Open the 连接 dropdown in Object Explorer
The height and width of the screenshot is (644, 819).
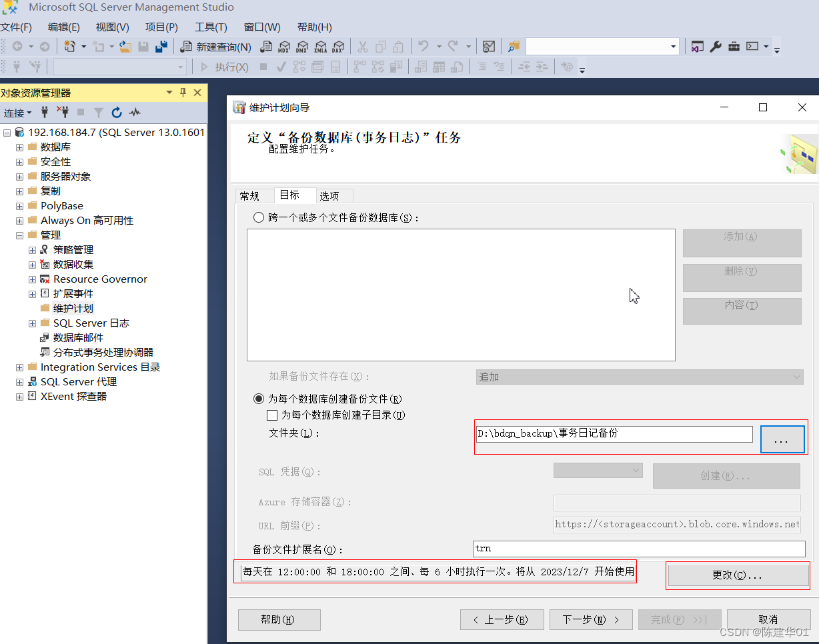[x=17, y=113]
